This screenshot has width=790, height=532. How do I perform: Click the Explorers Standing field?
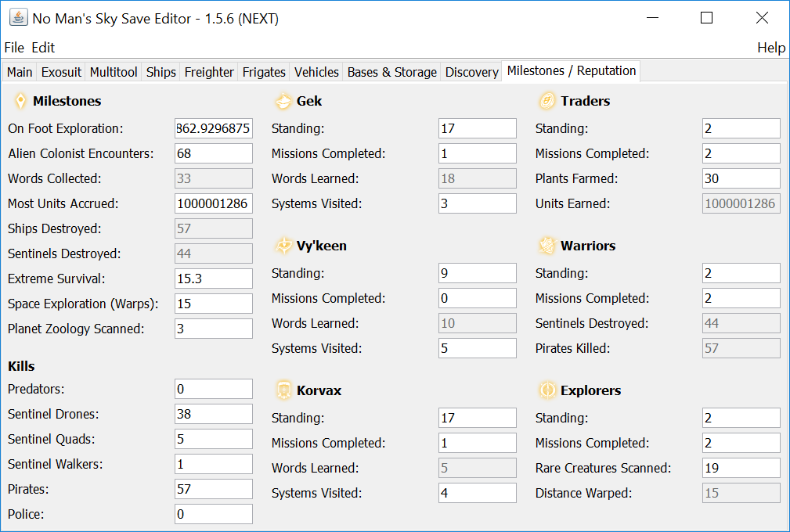[741, 418]
